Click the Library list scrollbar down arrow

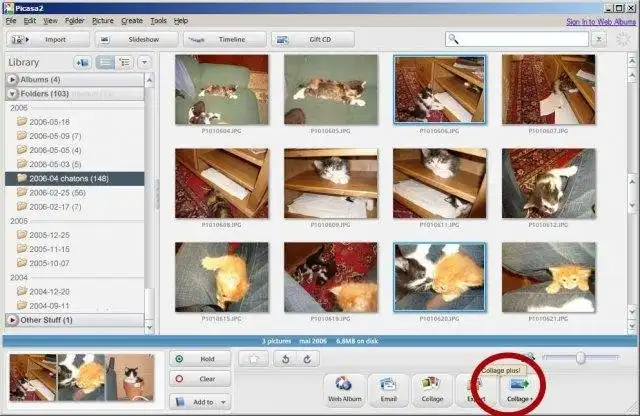point(149,327)
